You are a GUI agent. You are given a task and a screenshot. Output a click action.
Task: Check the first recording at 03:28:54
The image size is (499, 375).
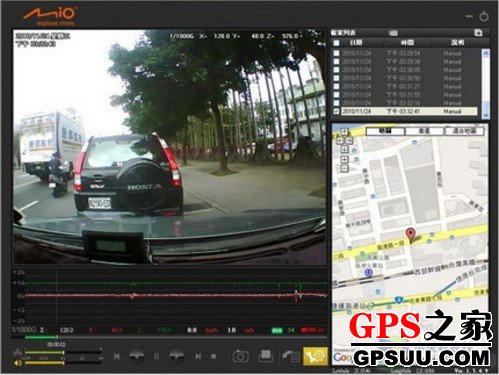point(337,53)
